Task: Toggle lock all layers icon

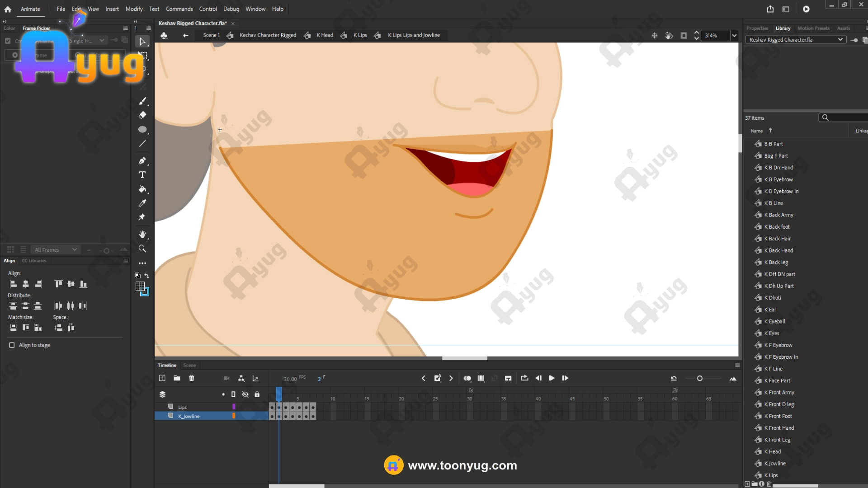Action: [x=257, y=394]
